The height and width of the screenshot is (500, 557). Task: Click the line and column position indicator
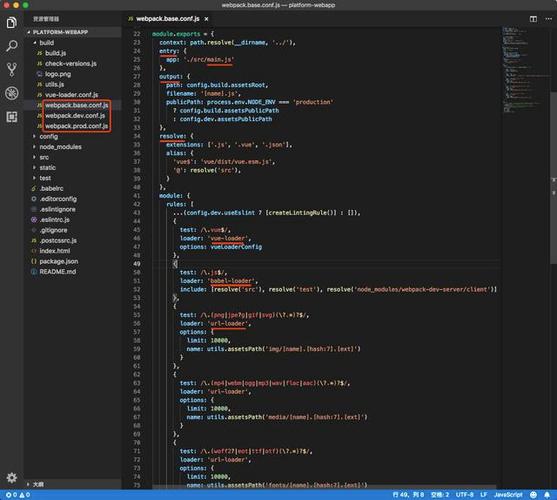pos(408,495)
